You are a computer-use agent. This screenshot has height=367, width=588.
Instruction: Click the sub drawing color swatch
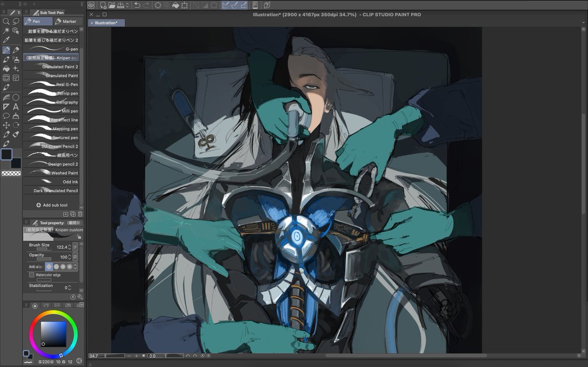pos(17,164)
